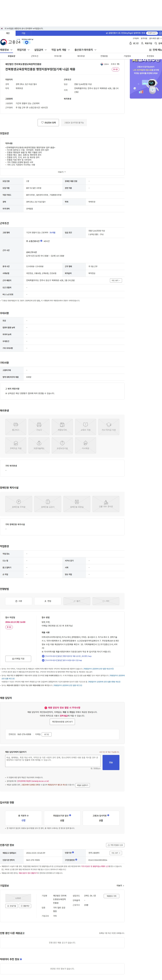Viewport: 162px width, 980px height.
Task: Expand the 출산휴가·육아휴직 menu
Action: coord(86,50)
